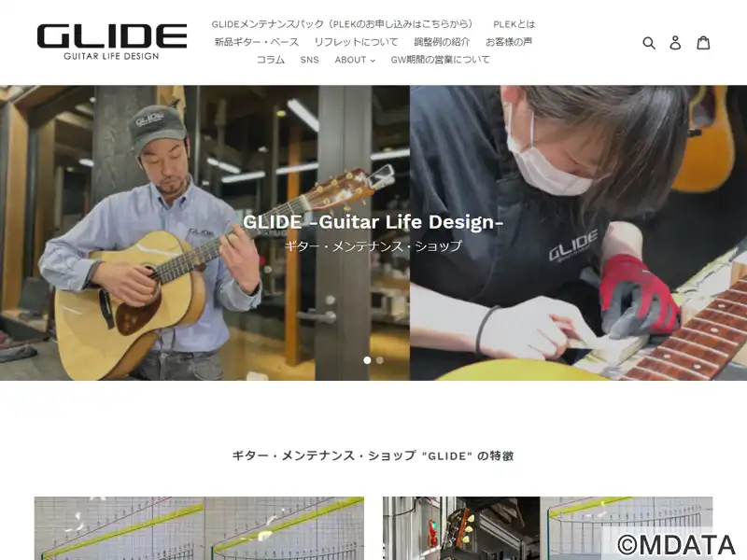747x560 pixels.
Task: Go to 新品ギター・ベース page
Action: click(x=256, y=42)
